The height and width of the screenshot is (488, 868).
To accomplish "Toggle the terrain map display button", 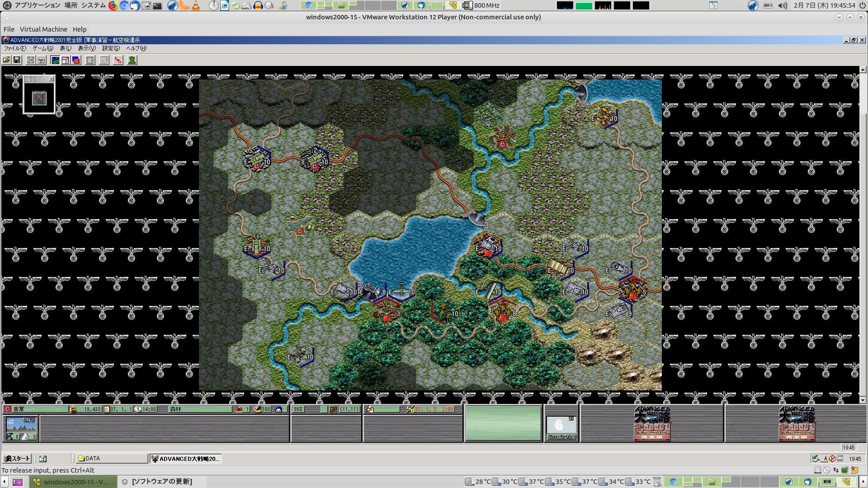I will [x=55, y=60].
